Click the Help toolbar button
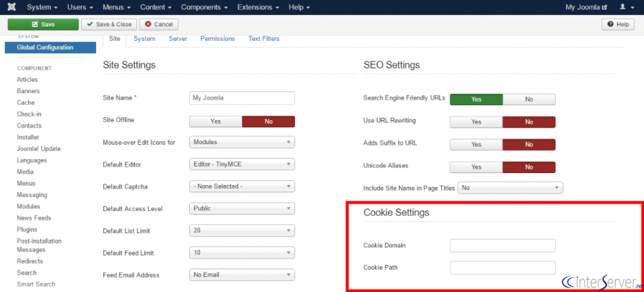This screenshot has height=292, width=644. coord(618,25)
